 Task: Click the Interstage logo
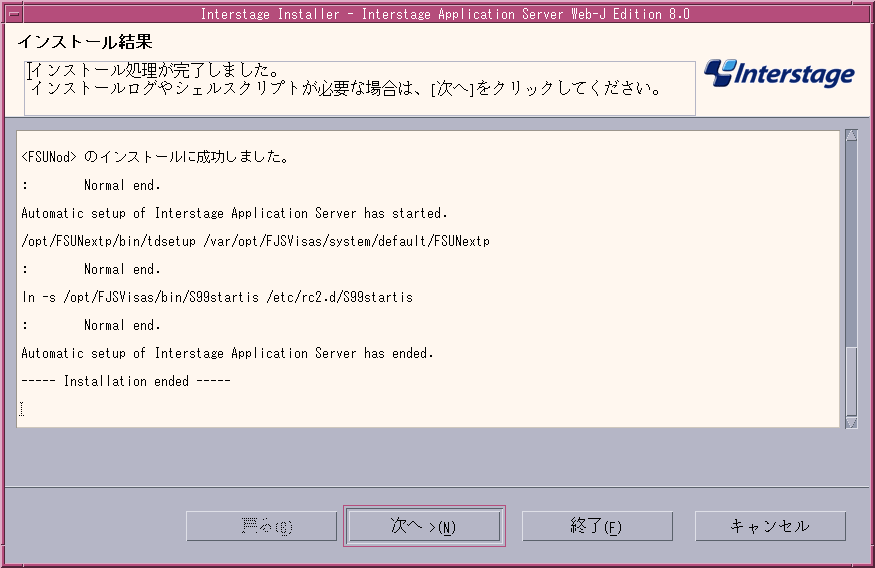coord(779,73)
